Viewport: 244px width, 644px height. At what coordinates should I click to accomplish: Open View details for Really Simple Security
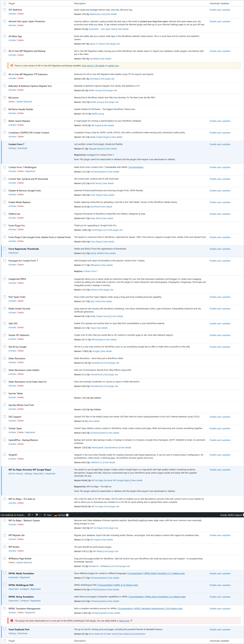click(117, 316)
